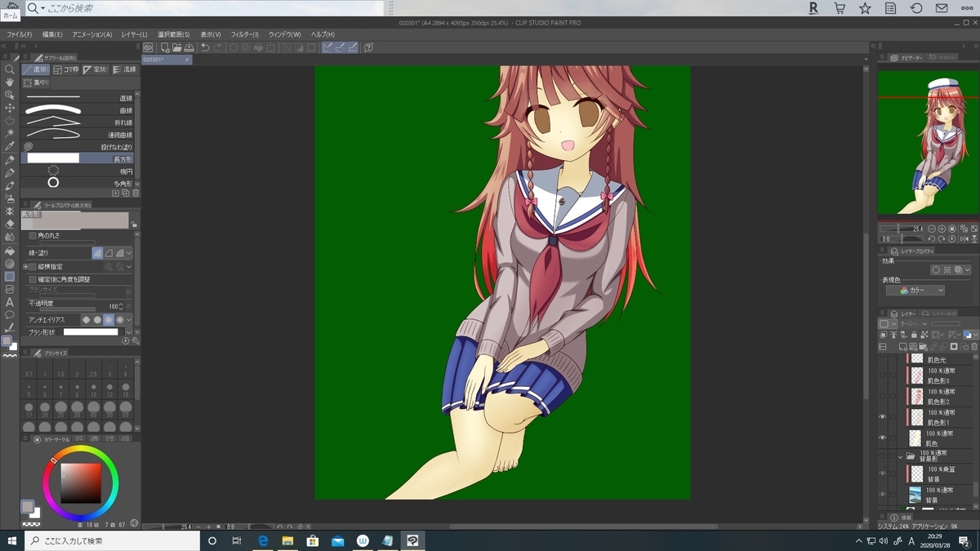Toggle snap to ruler in command bar

(328, 47)
